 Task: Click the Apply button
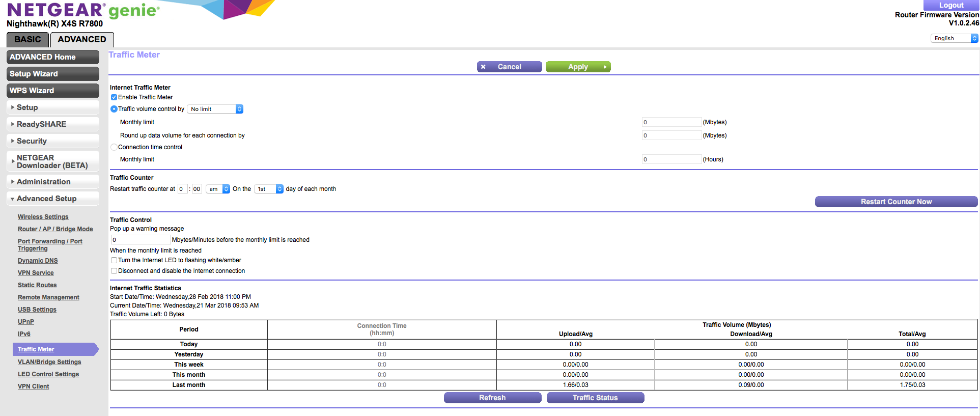tap(578, 67)
